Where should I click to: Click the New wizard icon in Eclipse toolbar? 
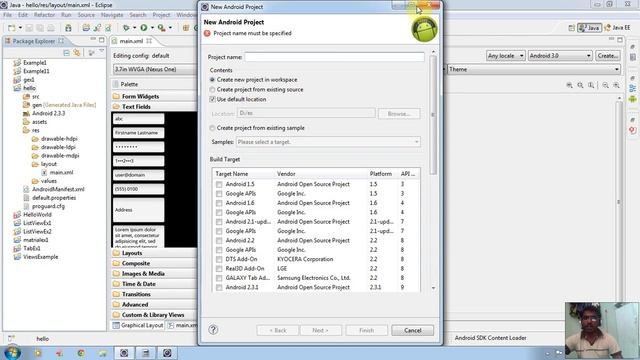tap(11, 28)
